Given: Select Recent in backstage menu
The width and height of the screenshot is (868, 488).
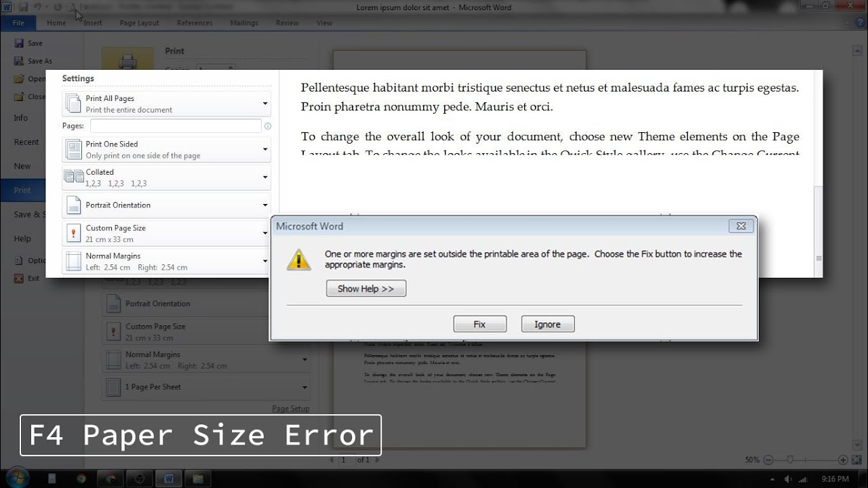Looking at the screenshot, I should pyautogui.click(x=26, y=142).
